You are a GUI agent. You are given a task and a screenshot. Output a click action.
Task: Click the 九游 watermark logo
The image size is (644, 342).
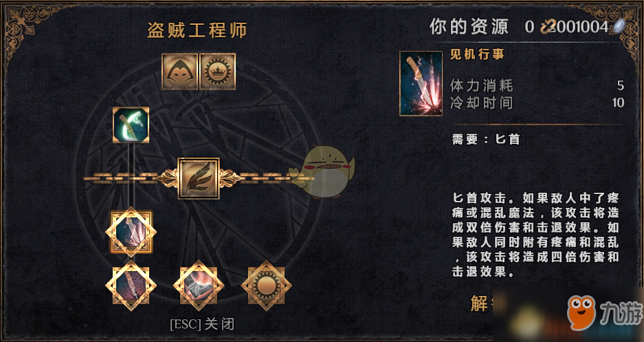(x=604, y=313)
